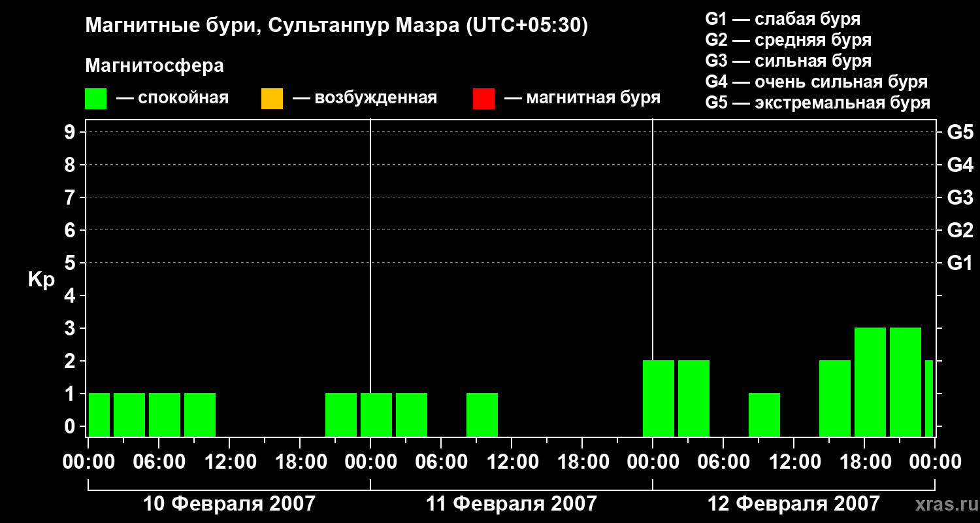Viewport: 980px width, 523px height.
Task: Select the Kp 1 bar covering 21:00–23:00 on 10 Февраля
Action: point(341,414)
